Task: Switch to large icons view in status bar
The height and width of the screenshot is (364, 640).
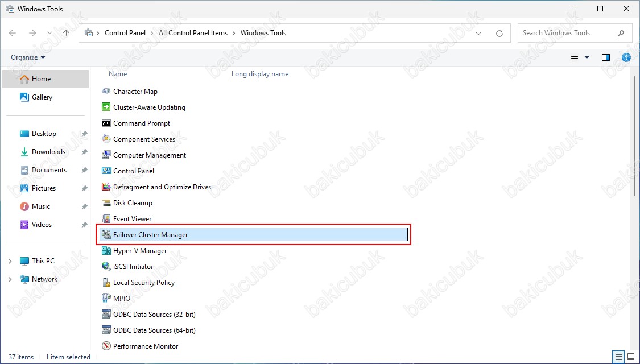Action: pyautogui.click(x=630, y=356)
